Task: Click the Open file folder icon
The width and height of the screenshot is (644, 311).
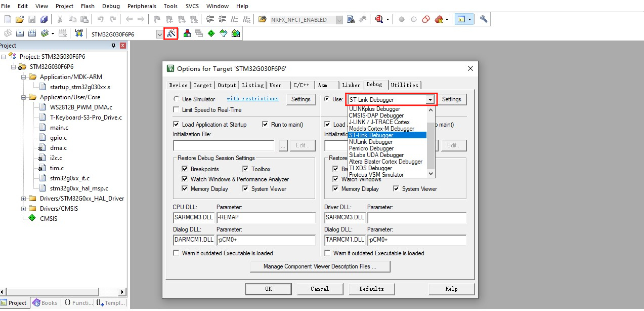Action: pos(20,19)
